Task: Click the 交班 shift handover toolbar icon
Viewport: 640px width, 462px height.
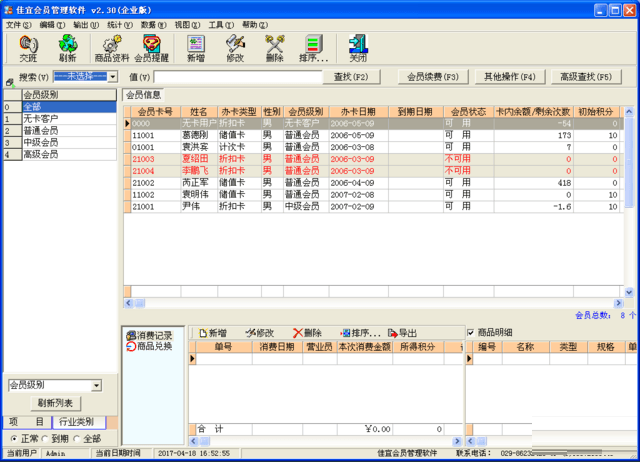Action: coord(28,47)
